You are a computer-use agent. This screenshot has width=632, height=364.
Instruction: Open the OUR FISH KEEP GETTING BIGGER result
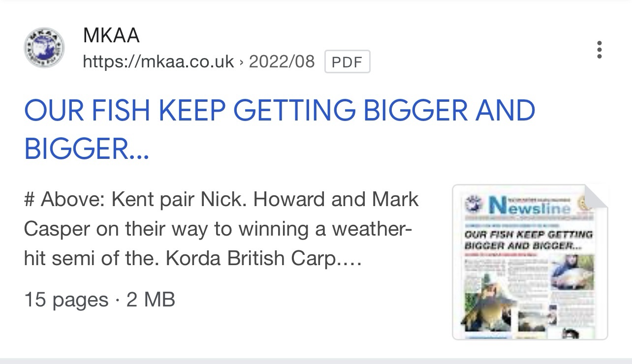[280, 129]
